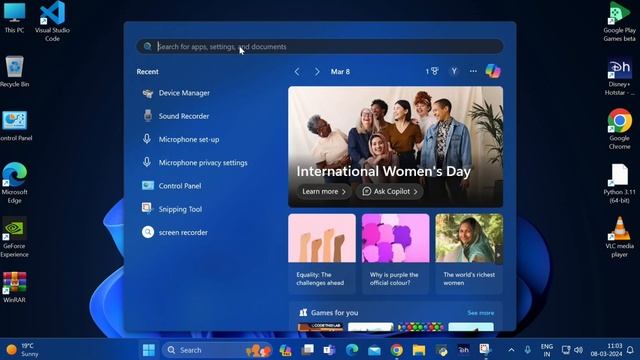This screenshot has width=640, height=360.
Task: Open 'Equality: The challenges ahead' card
Action: tap(322, 253)
